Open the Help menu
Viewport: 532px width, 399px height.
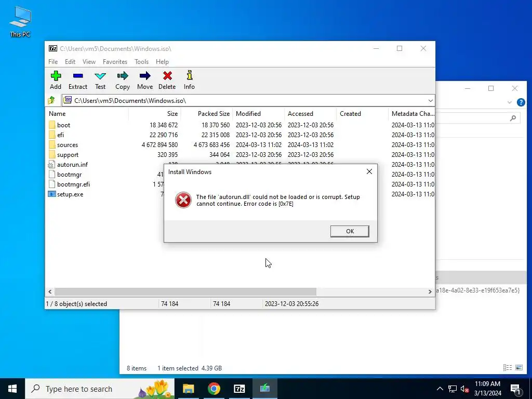click(x=162, y=62)
